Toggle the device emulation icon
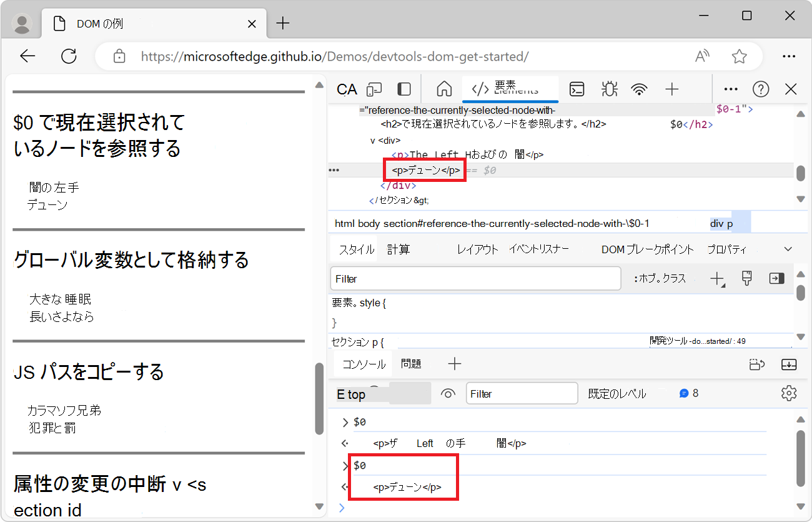Screen dimensions: 812x522 [373, 89]
